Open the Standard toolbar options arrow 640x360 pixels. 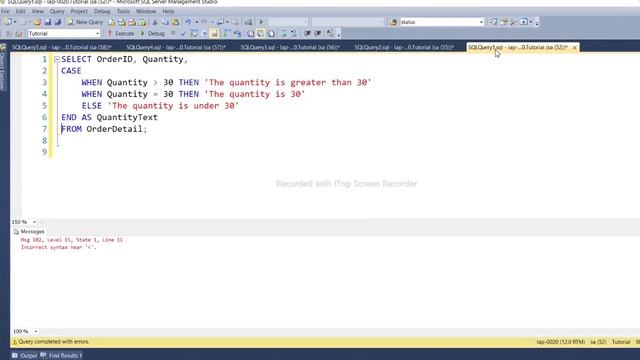pos(537,24)
